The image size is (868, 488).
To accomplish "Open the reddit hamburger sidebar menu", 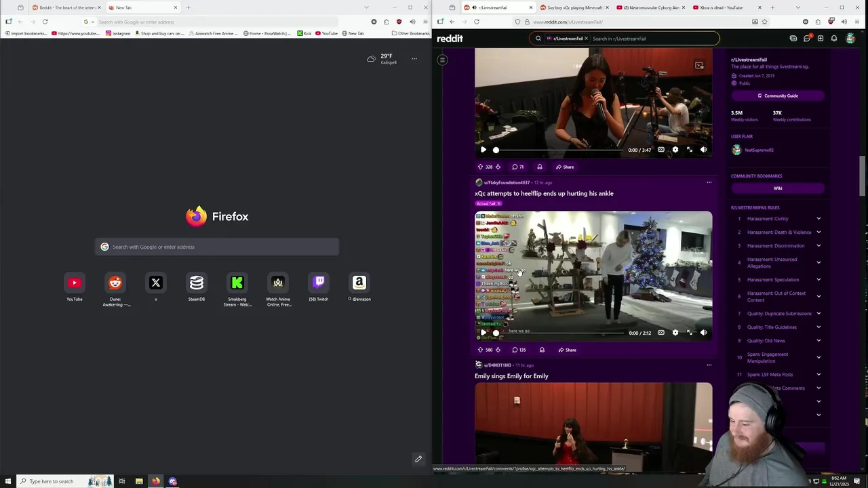I will click(x=442, y=60).
